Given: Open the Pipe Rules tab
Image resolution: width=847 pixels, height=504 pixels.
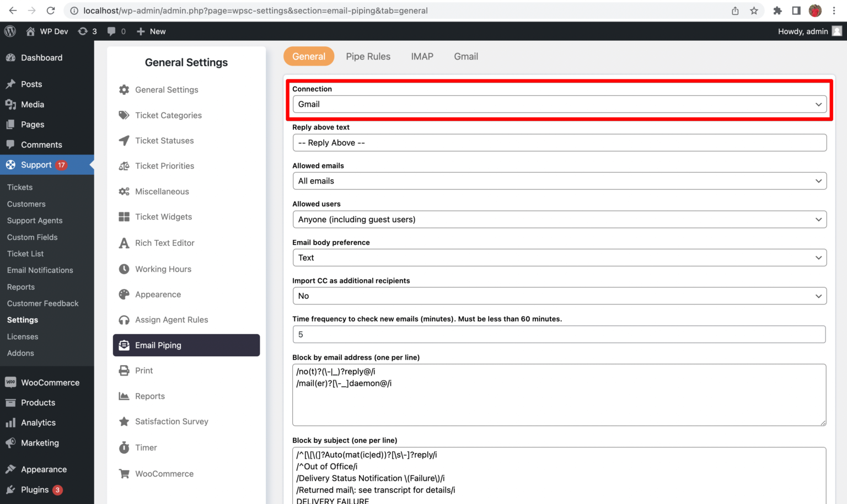Looking at the screenshot, I should point(368,56).
